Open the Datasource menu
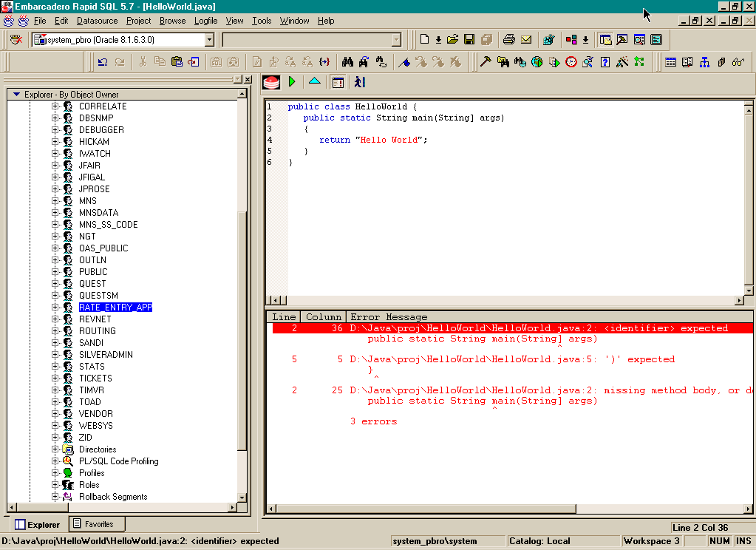 click(x=97, y=21)
